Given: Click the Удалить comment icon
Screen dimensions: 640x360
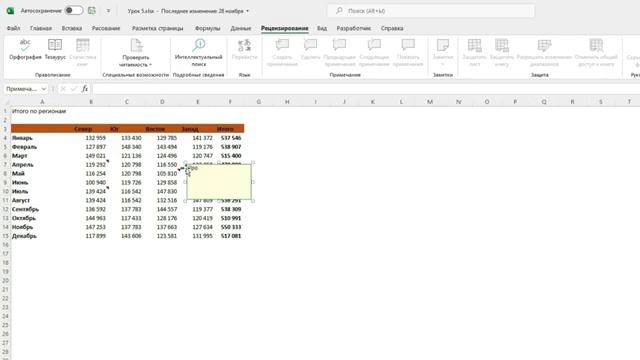Looking at the screenshot, I should click(x=310, y=45).
